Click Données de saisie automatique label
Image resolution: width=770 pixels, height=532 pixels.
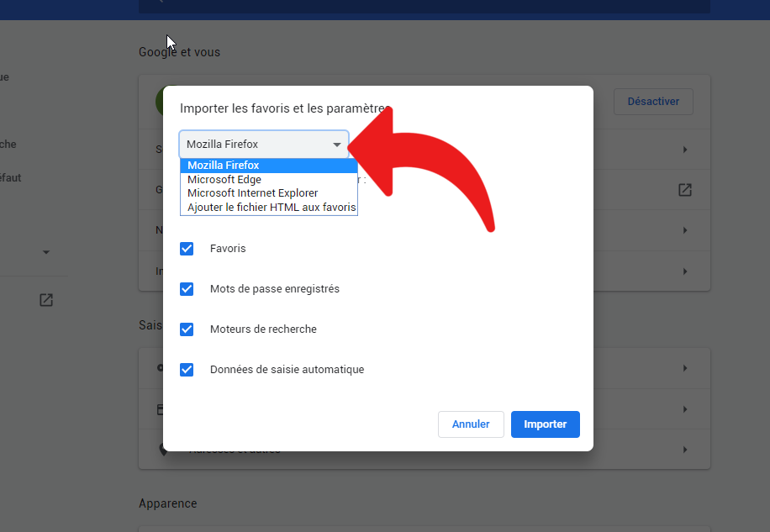(287, 369)
